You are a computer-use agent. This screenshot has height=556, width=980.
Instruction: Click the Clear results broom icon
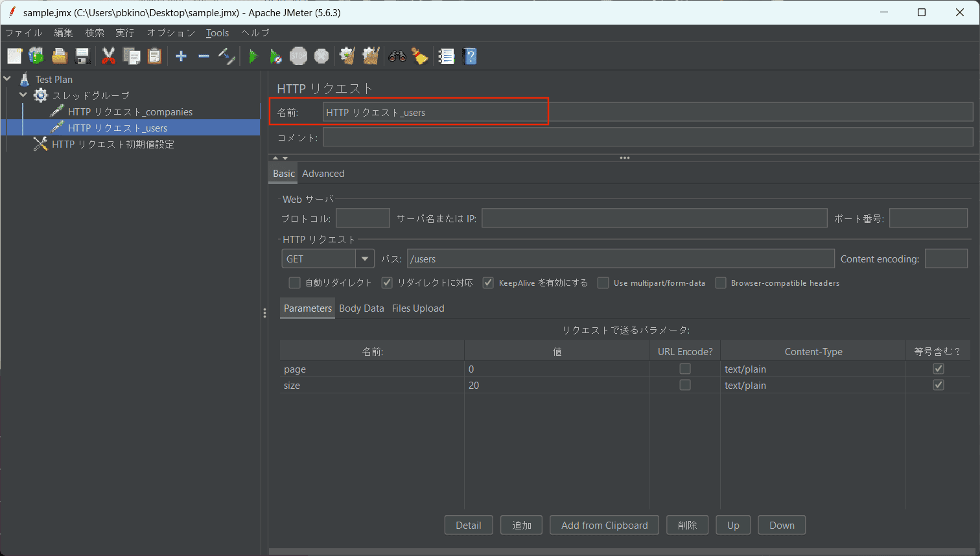[347, 56]
